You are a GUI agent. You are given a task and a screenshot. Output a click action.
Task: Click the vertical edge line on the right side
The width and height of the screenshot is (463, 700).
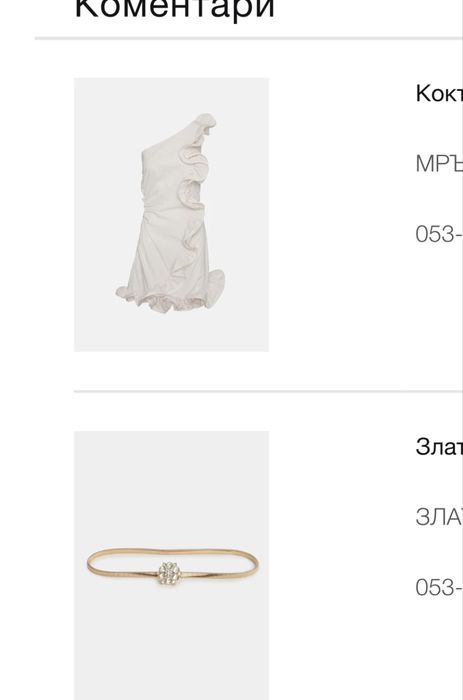click(462, 350)
